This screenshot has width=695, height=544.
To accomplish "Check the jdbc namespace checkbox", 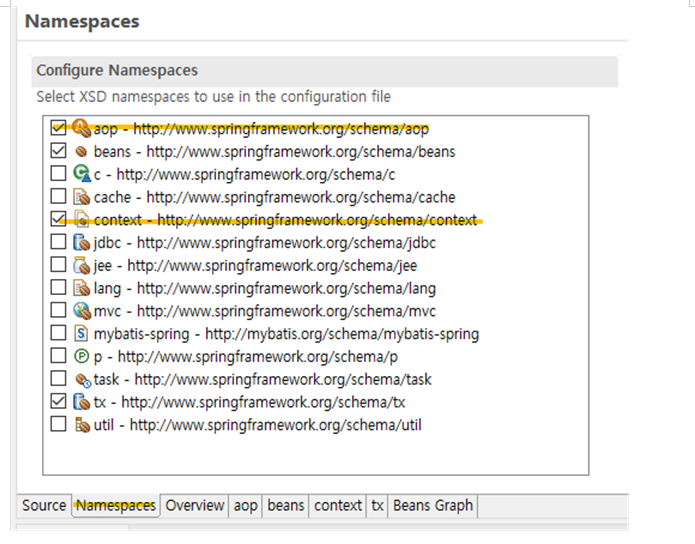I will pyautogui.click(x=59, y=242).
